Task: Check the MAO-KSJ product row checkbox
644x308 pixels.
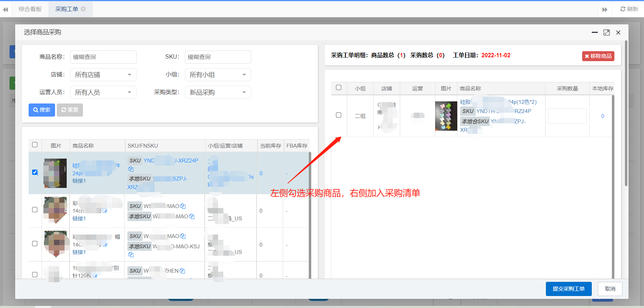Action: click(x=35, y=244)
